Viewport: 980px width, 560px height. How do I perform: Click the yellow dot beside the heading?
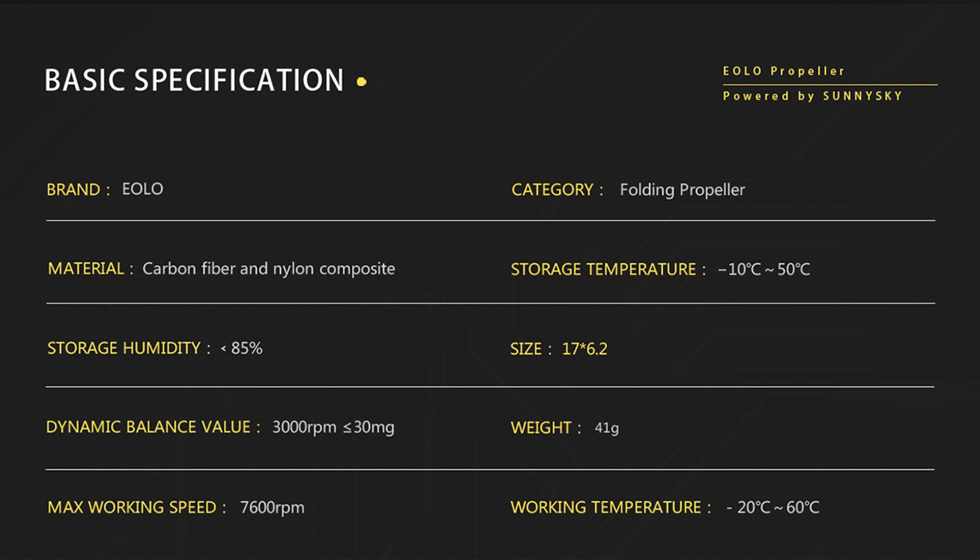(361, 82)
